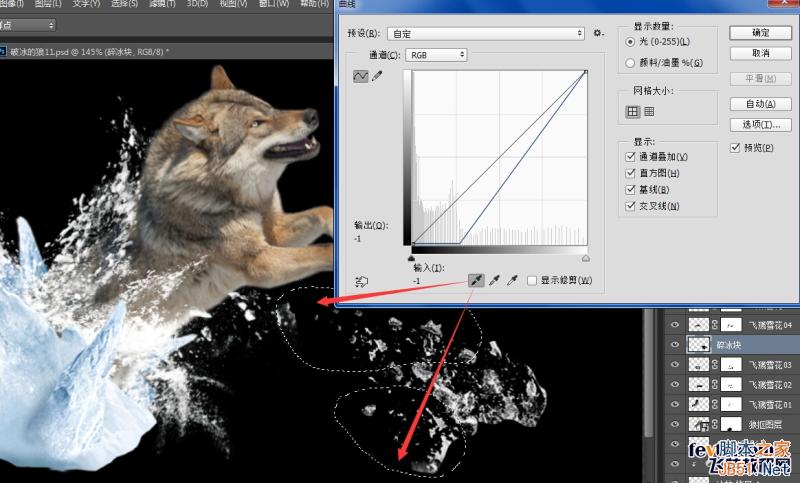Select the 光 (0-255) radio option
The height and width of the screenshot is (483, 800).
pos(630,42)
